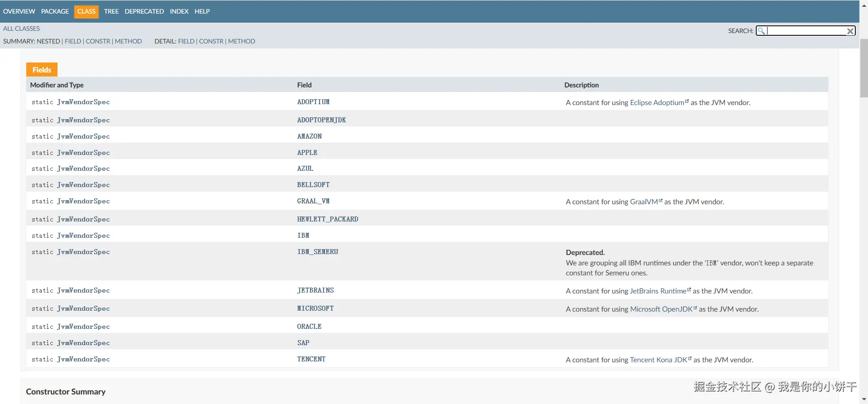Open the IBM field link
The image size is (868, 404).
click(303, 236)
